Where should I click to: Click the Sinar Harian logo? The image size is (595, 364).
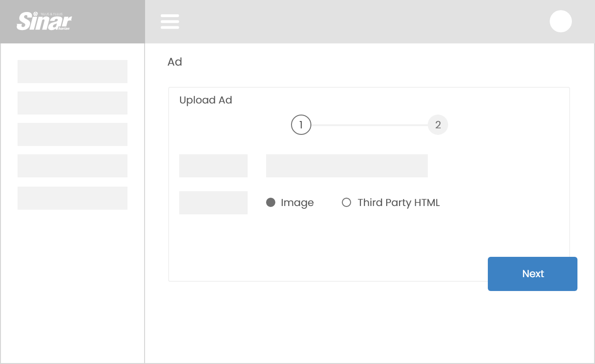tap(44, 21)
